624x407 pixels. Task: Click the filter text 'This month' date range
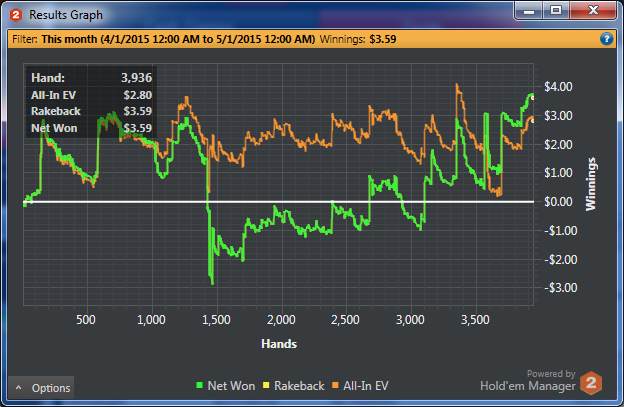tap(178, 39)
